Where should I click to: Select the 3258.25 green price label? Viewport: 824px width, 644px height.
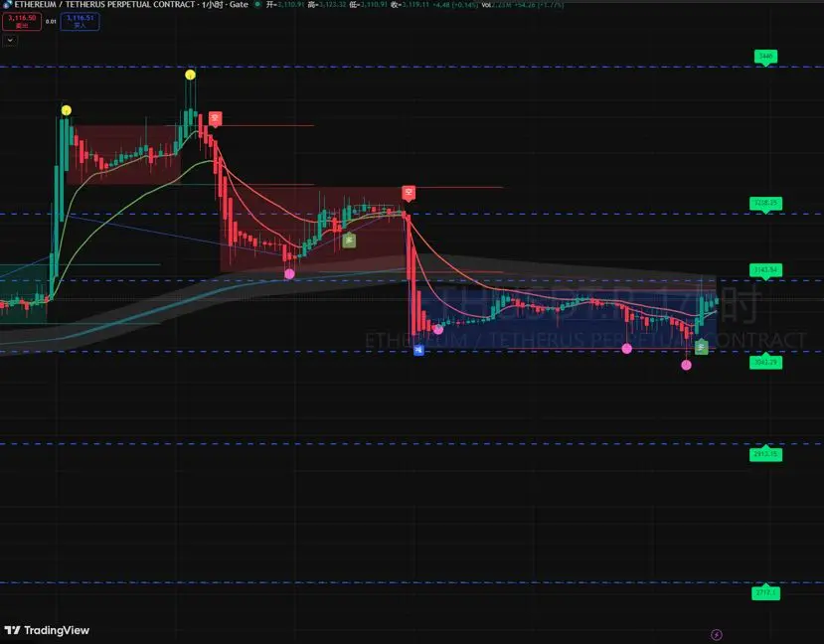point(765,204)
